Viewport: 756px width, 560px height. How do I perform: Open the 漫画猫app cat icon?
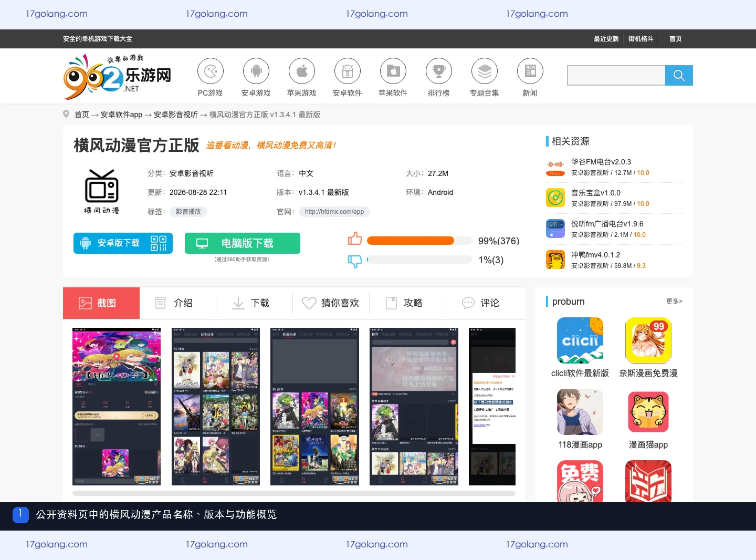(648, 412)
